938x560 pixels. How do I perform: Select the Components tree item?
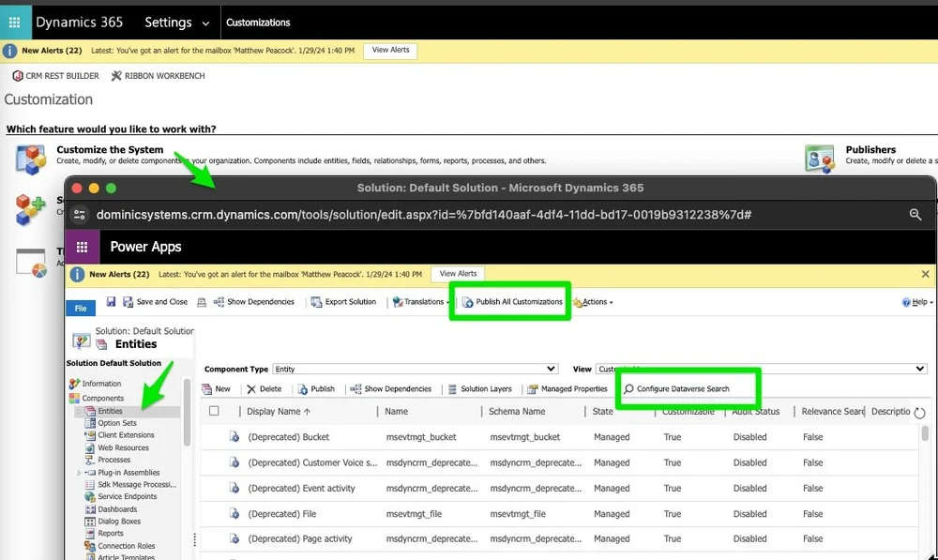(x=97, y=399)
